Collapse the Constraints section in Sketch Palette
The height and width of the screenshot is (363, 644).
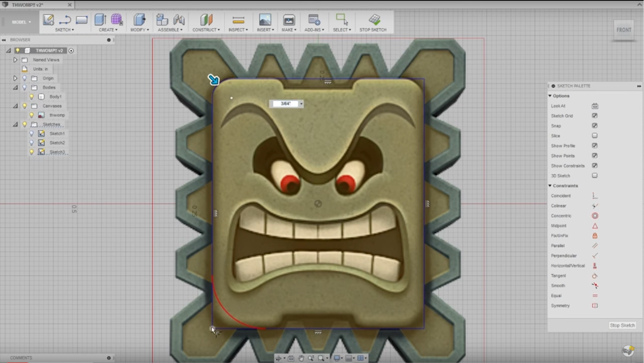[x=550, y=186]
